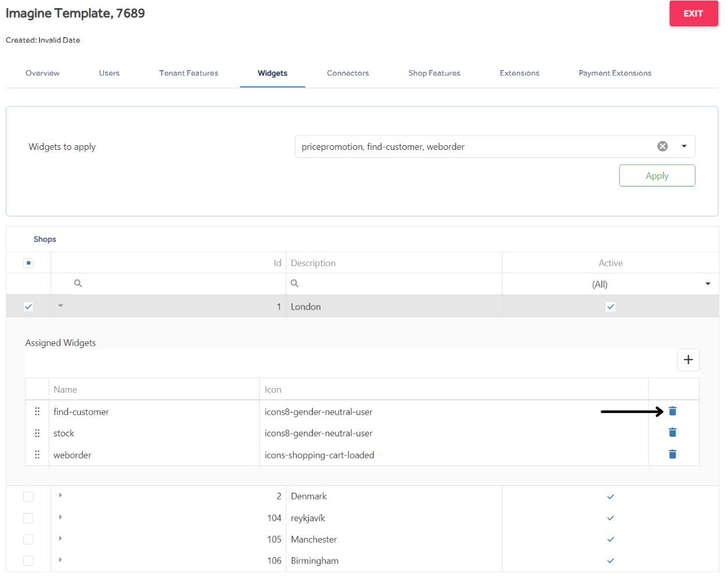728x581 pixels.
Task: Click the stock name cell
Action: tap(154, 433)
